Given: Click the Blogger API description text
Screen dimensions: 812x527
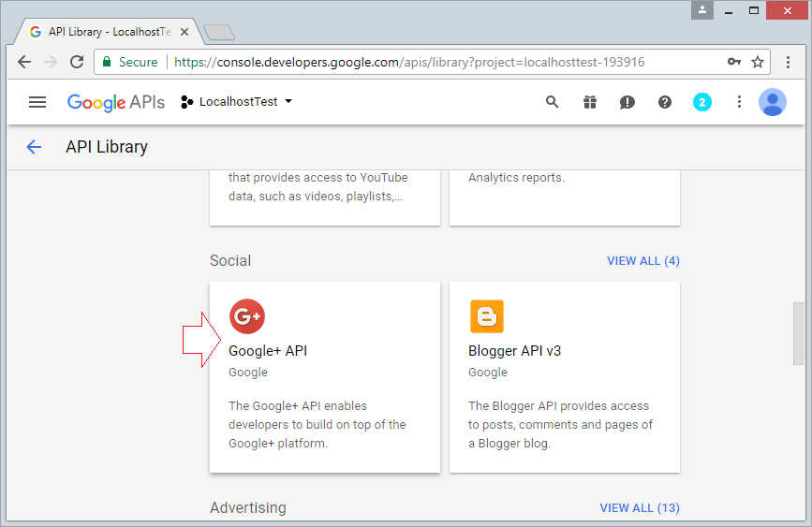Looking at the screenshot, I should pos(560,424).
